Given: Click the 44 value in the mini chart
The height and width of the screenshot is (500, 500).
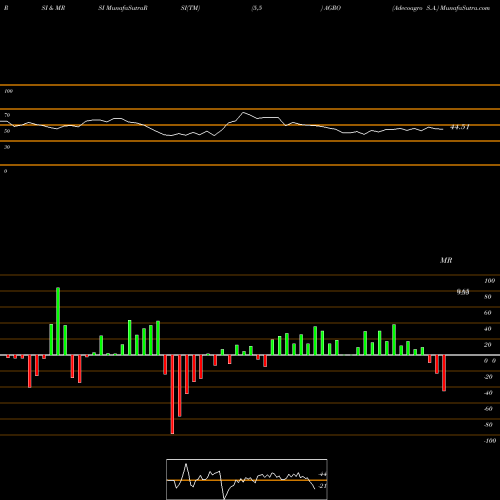Looking at the screenshot, I should [x=323, y=474].
